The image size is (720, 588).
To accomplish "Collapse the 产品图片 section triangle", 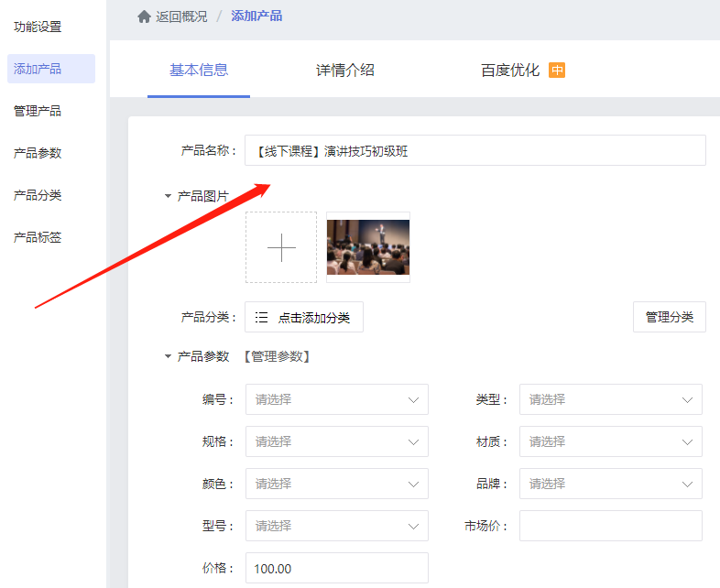I will 168,196.
